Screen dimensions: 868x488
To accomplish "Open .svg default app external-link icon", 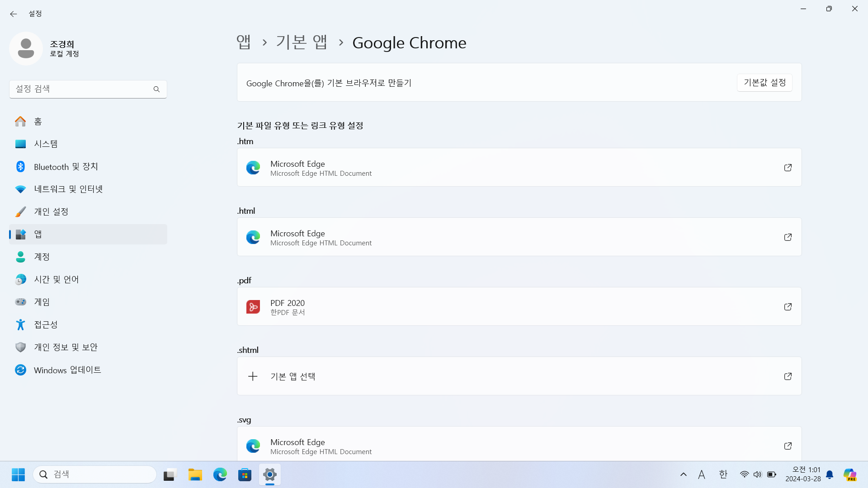I will tap(788, 446).
